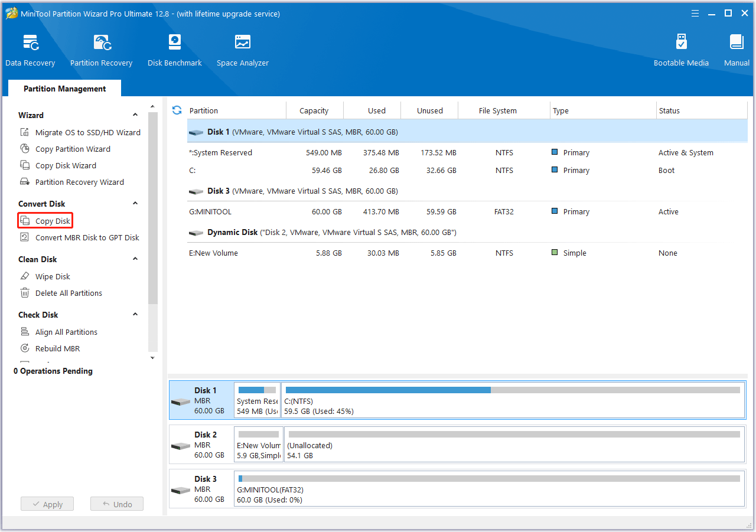The height and width of the screenshot is (532, 756).
Task: Click Align All Partitions link
Action: point(66,332)
